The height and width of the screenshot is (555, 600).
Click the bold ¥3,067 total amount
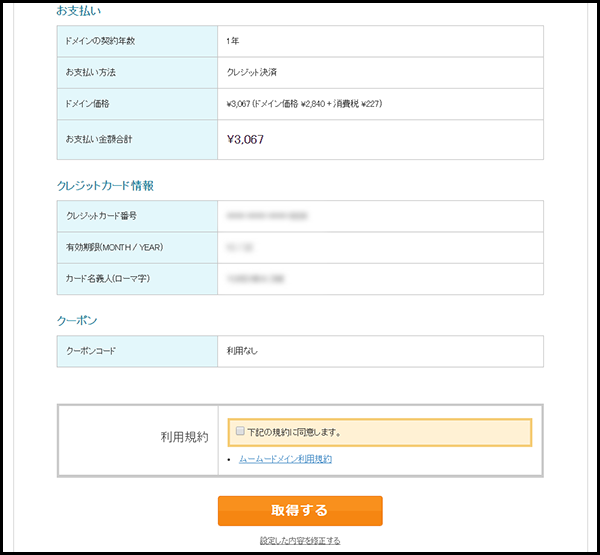point(245,139)
